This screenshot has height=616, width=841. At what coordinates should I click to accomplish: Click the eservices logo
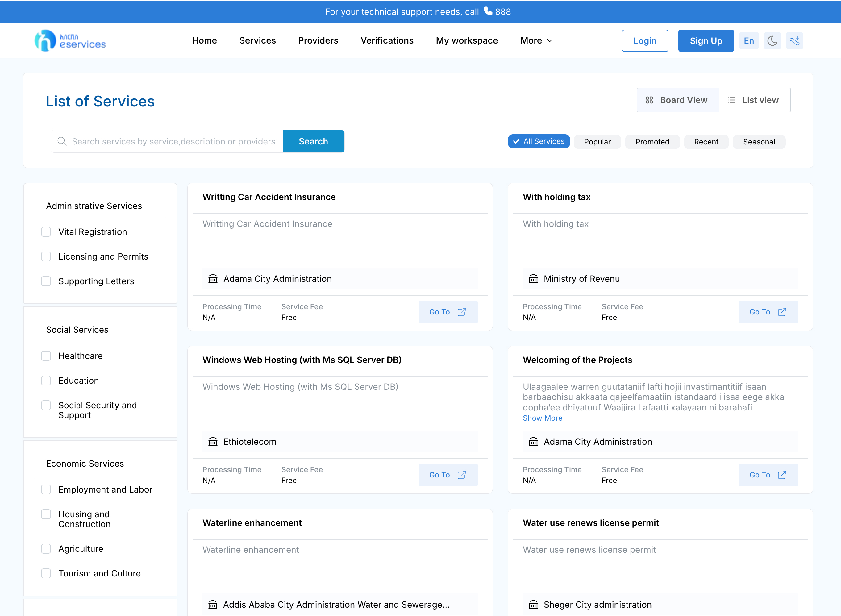click(x=70, y=41)
